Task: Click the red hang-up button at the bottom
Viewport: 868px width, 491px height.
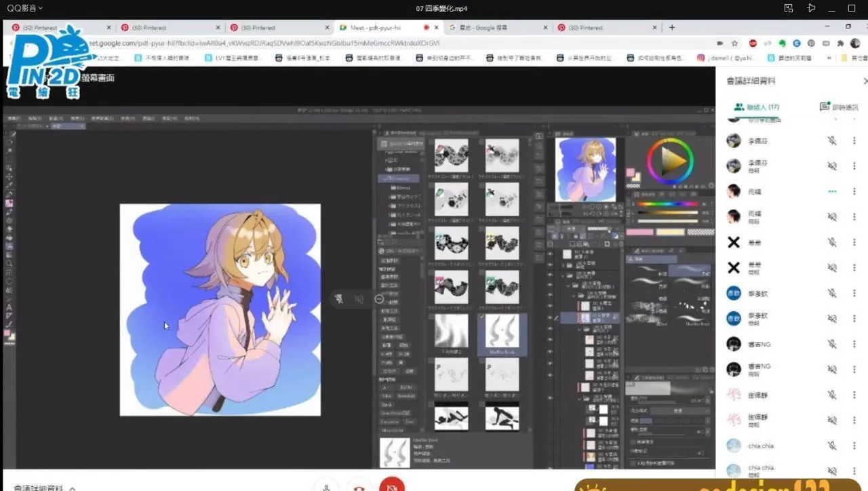Action: point(391,486)
